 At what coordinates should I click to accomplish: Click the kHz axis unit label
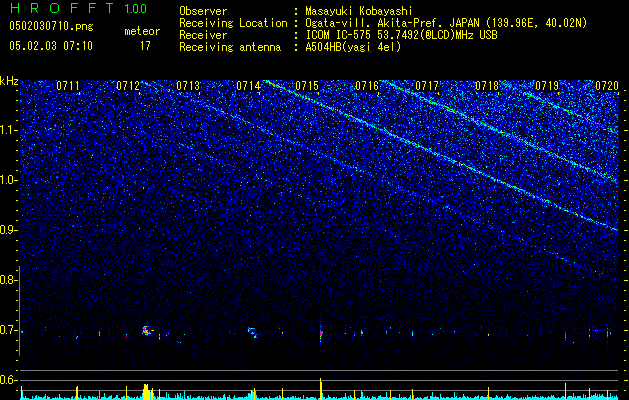9,81
